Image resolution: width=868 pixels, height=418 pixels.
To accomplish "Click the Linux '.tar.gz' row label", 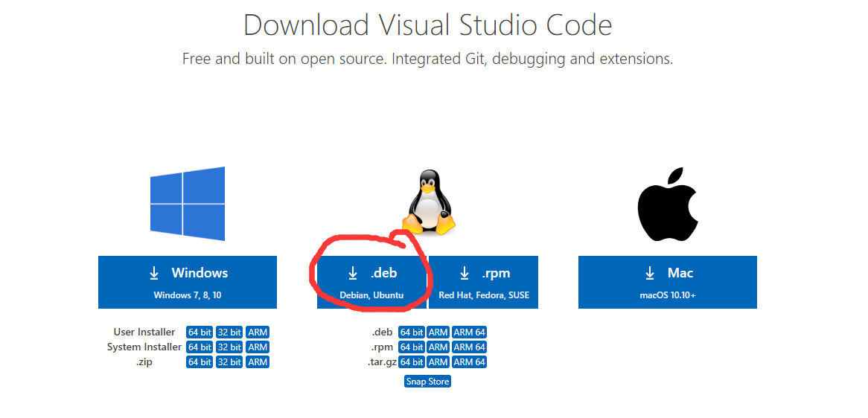I will (381, 362).
